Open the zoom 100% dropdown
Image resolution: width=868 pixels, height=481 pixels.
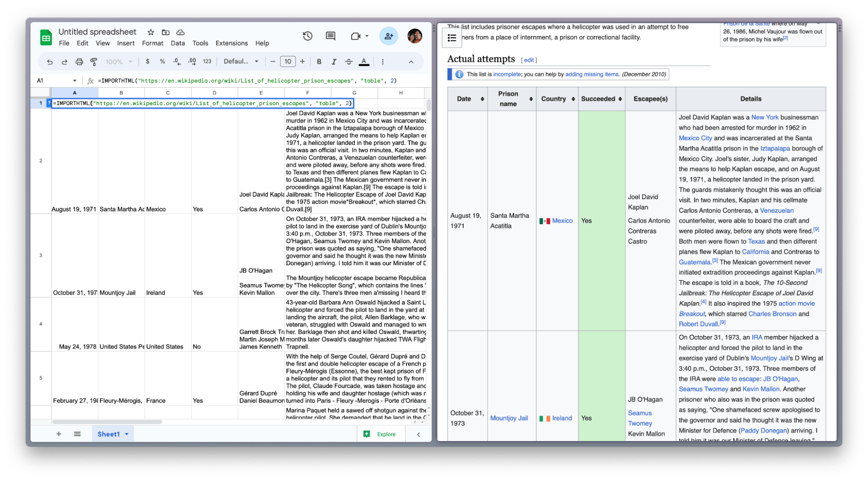(119, 62)
